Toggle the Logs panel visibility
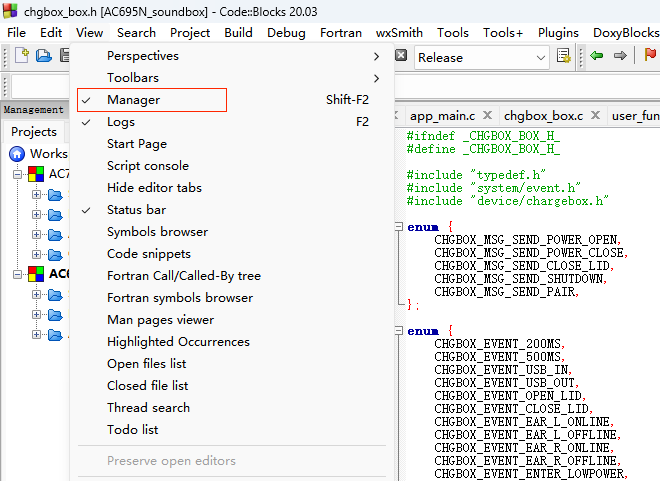The height and width of the screenshot is (481, 660). coord(232,122)
